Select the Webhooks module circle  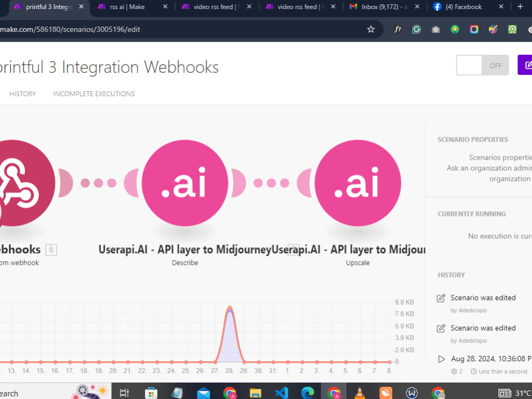20,183
